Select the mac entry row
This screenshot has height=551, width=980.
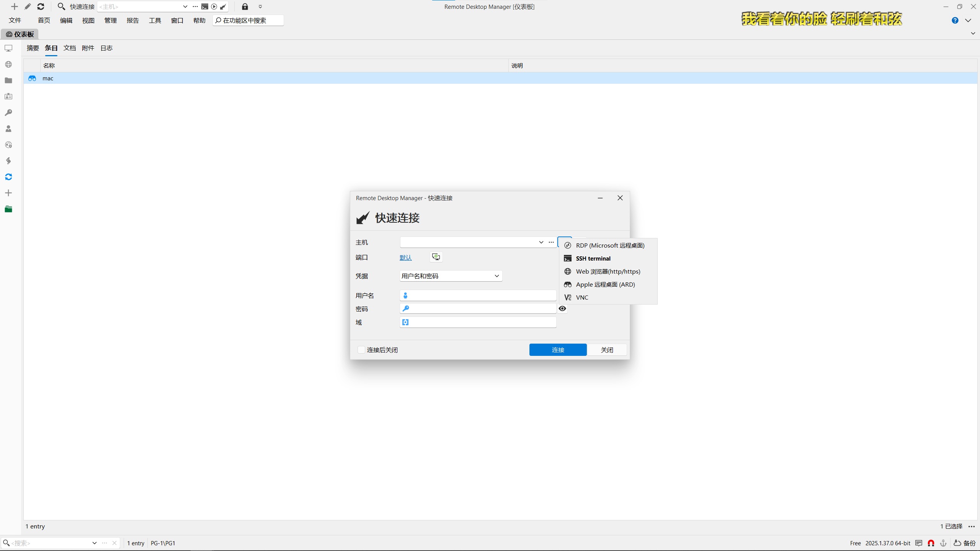[x=500, y=78]
